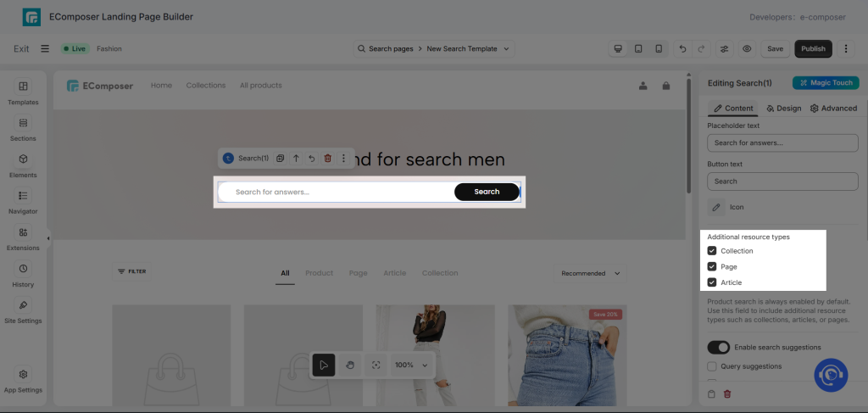Click the account user icon in header
868x413 pixels.
tap(643, 86)
